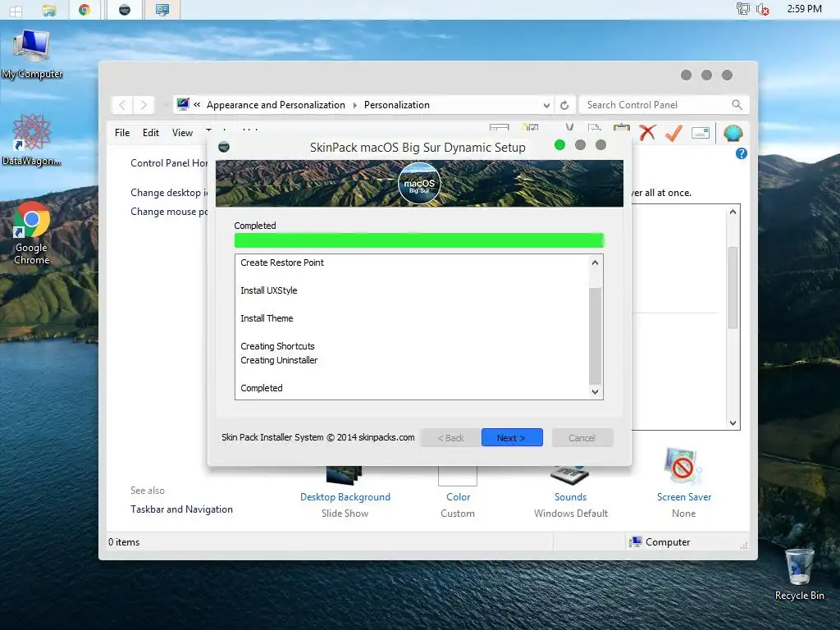Image resolution: width=840 pixels, height=630 pixels.
Task: Click the orange checkmark toolbar icon
Action: 673,133
